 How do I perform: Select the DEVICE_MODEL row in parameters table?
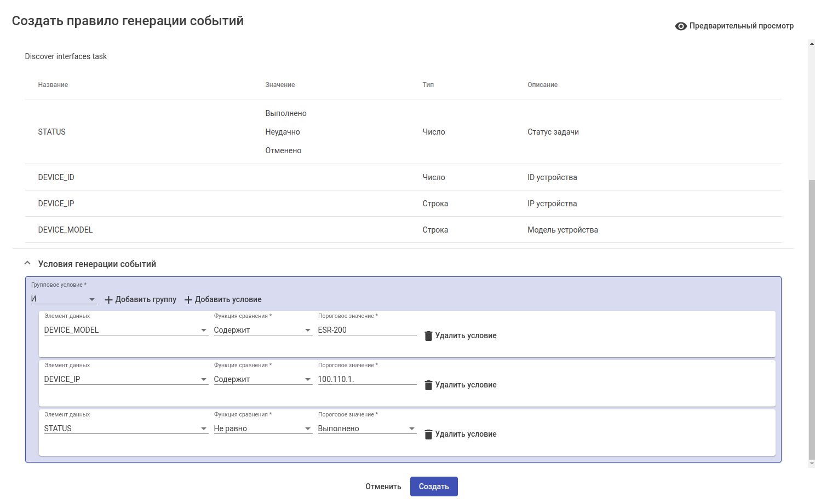403,230
